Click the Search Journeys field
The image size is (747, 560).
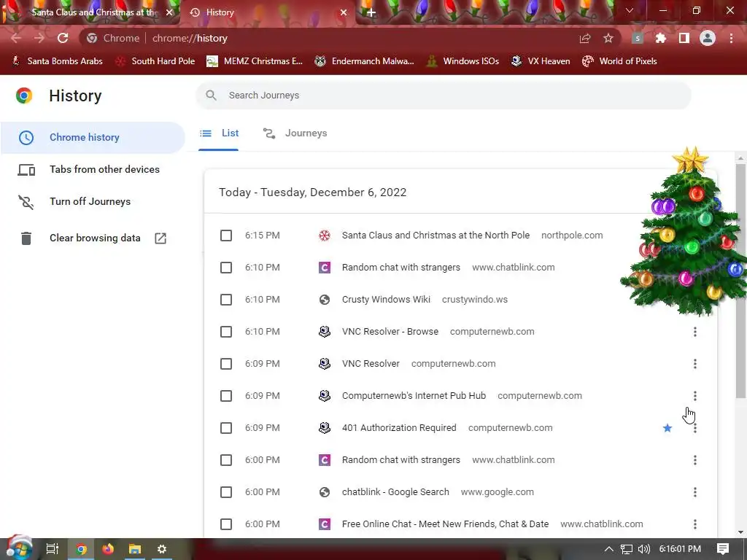coord(443,96)
